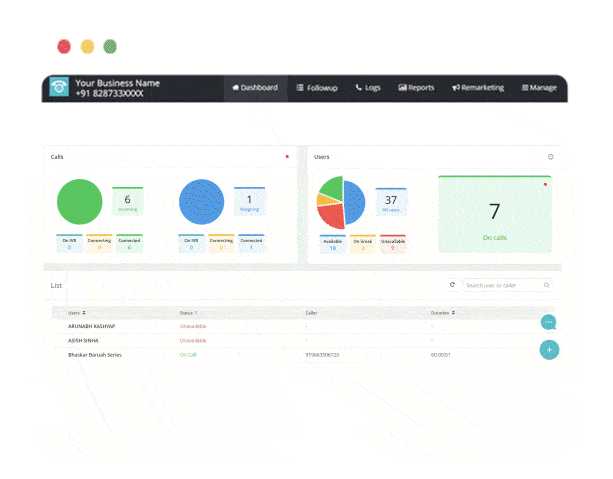Click the On calls count card
This screenshot has height=479, width=613.
coord(494,214)
